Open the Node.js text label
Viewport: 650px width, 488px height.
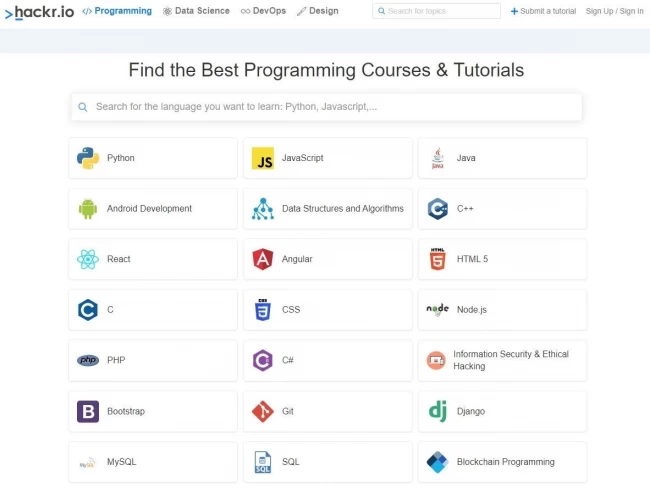(x=472, y=310)
